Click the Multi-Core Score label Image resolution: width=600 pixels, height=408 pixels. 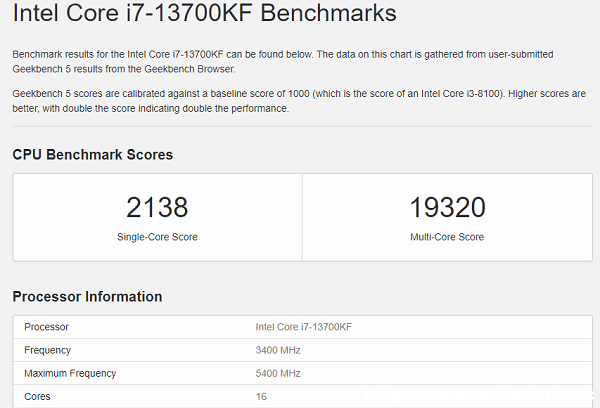447,237
